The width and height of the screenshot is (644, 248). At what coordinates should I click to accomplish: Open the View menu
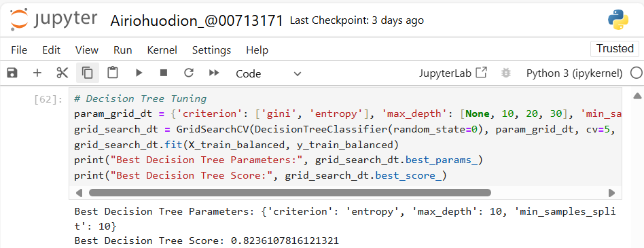[x=87, y=50]
